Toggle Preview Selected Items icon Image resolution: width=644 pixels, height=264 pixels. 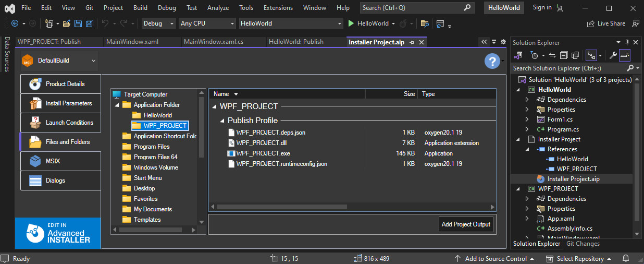click(625, 55)
